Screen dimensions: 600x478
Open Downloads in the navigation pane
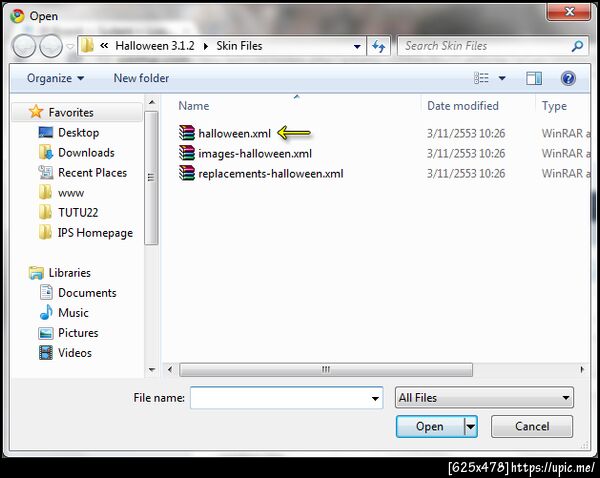tap(86, 152)
